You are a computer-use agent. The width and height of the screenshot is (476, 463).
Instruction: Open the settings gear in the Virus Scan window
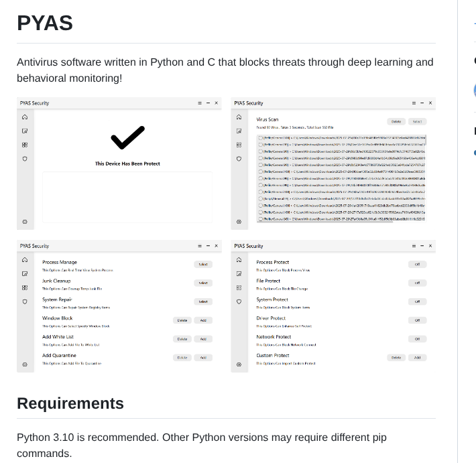[x=239, y=222]
